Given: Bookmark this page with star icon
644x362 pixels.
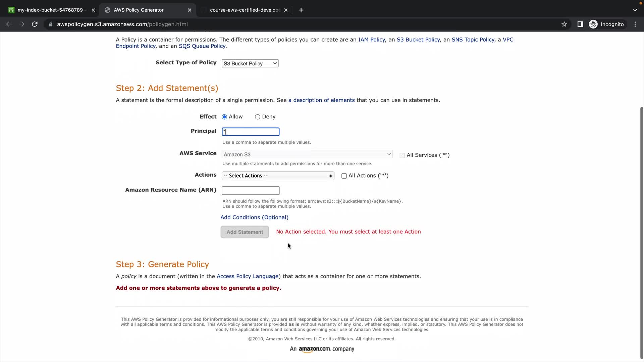Looking at the screenshot, I should coord(564,24).
